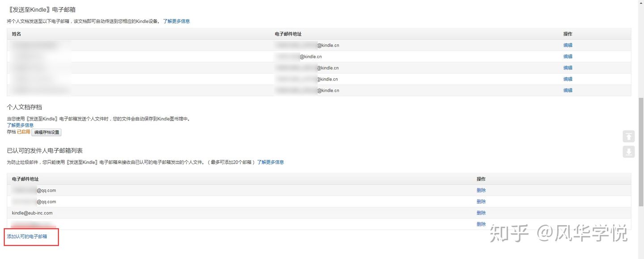The image size is (644, 259).
Task: Click 删除 in the last approved email row
Action: point(481,224)
